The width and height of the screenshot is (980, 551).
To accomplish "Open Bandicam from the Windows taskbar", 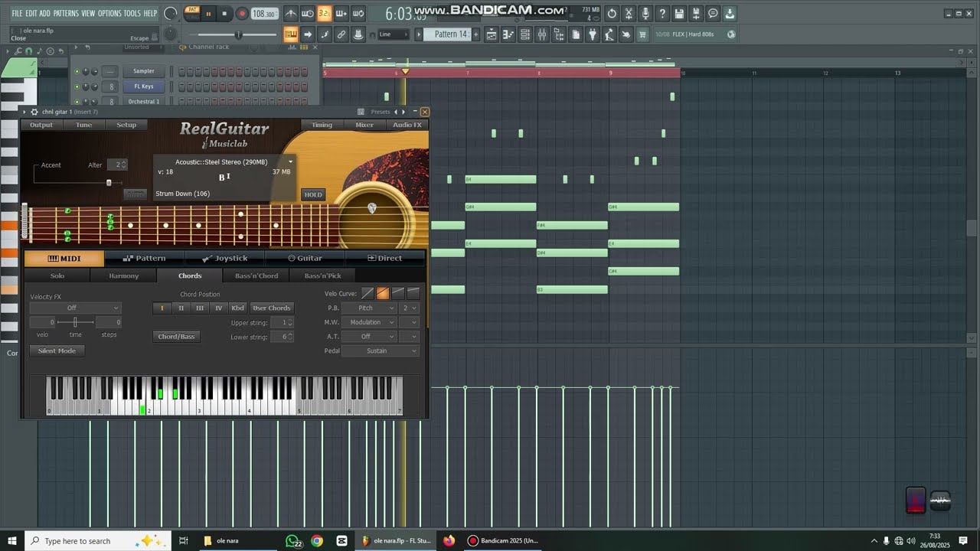I will pyautogui.click(x=502, y=540).
